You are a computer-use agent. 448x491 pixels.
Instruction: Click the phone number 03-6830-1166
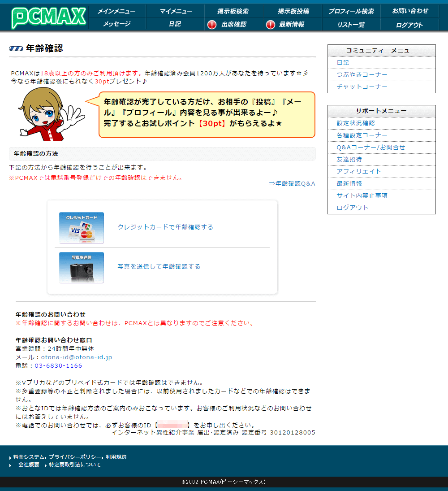[59, 365]
